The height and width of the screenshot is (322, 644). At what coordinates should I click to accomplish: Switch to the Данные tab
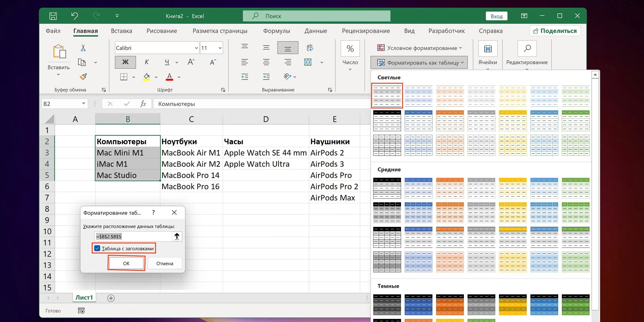point(316,31)
